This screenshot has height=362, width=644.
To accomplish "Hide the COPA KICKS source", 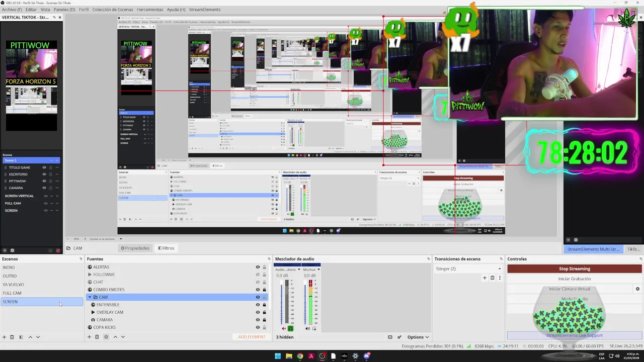I will click(x=258, y=327).
